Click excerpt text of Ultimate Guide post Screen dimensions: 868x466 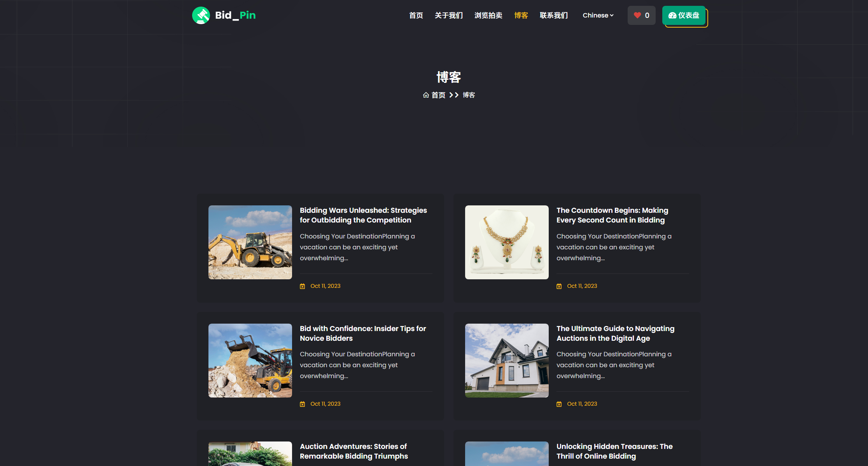pos(614,365)
